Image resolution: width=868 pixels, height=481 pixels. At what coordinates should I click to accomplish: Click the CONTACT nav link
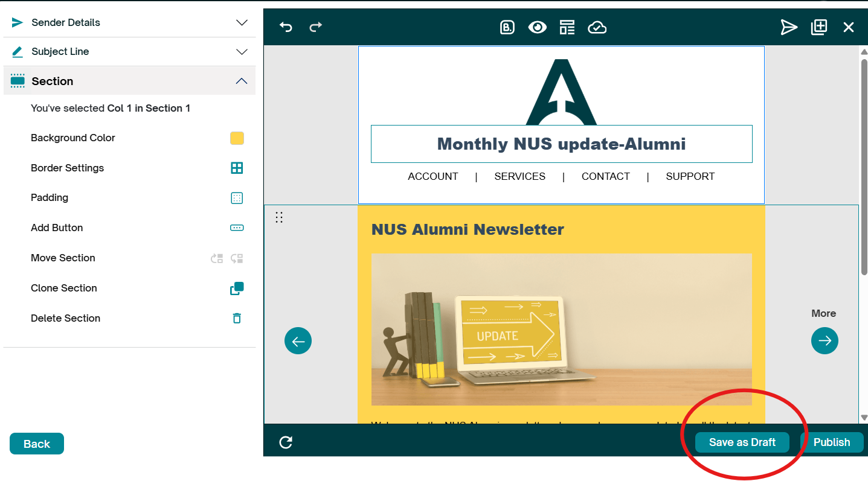[606, 176]
